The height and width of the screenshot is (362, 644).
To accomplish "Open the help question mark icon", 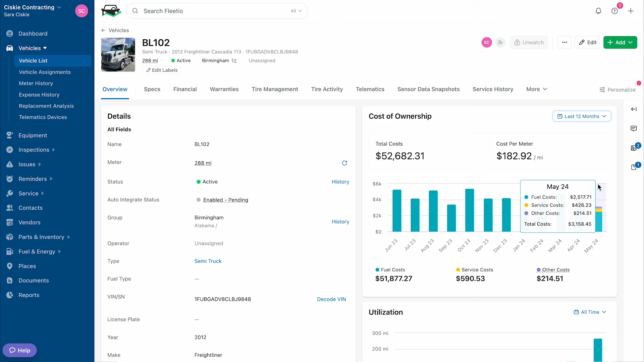I will (x=614, y=11).
